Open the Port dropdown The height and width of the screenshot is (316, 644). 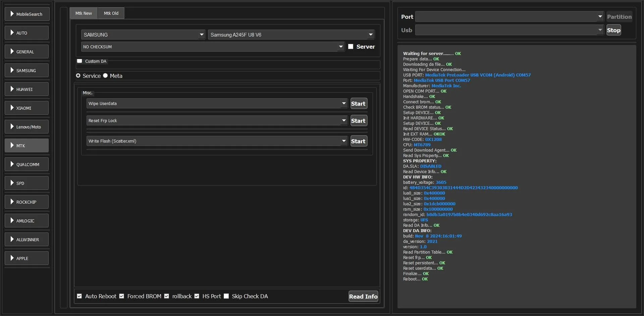509,16
